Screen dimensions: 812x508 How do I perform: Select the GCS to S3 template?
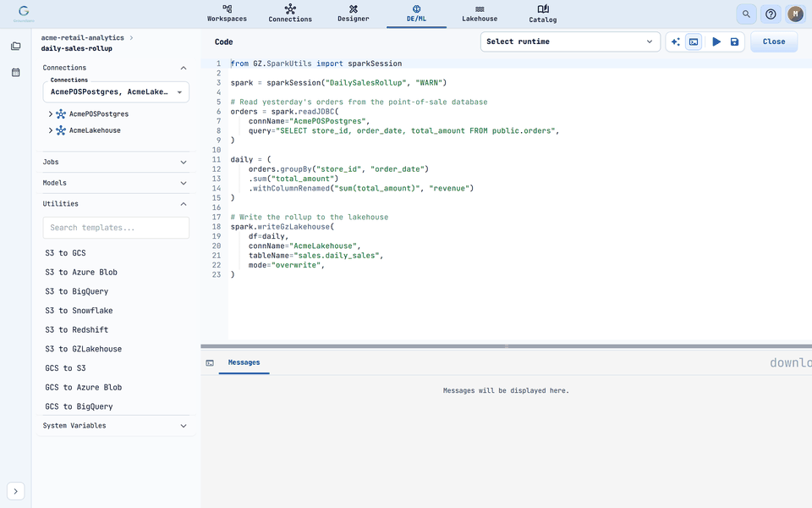pos(65,368)
